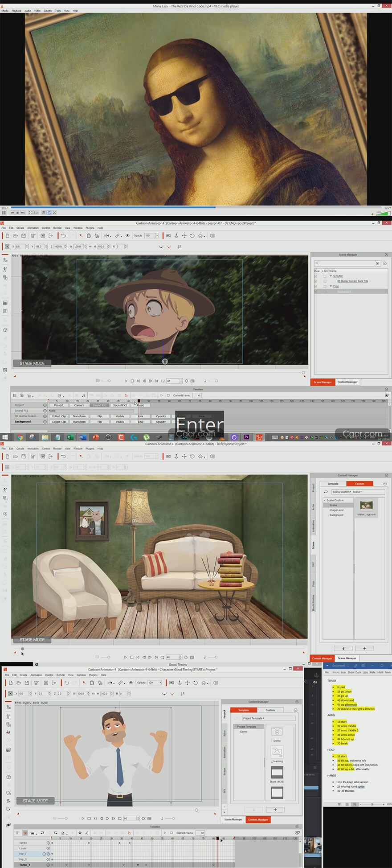Toggle Lock checkbox for G3 Actor
The image size is (392, 868).
325,276
